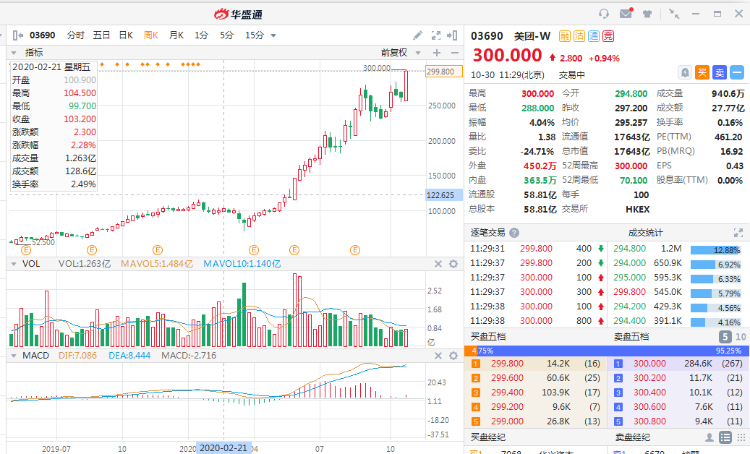Click the rightmost earnings E marker

pyautogui.click(x=354, y=250)
